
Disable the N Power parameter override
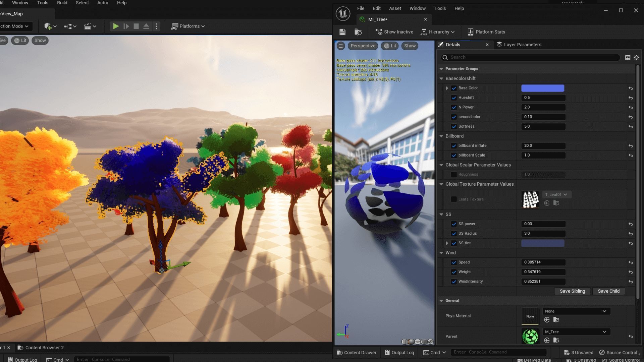(454, 107)
